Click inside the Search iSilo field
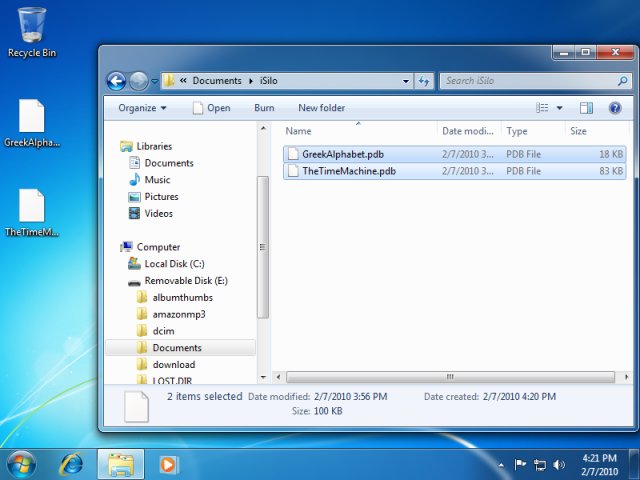This screenshot has width=640, height=480. tap(520, 81)
